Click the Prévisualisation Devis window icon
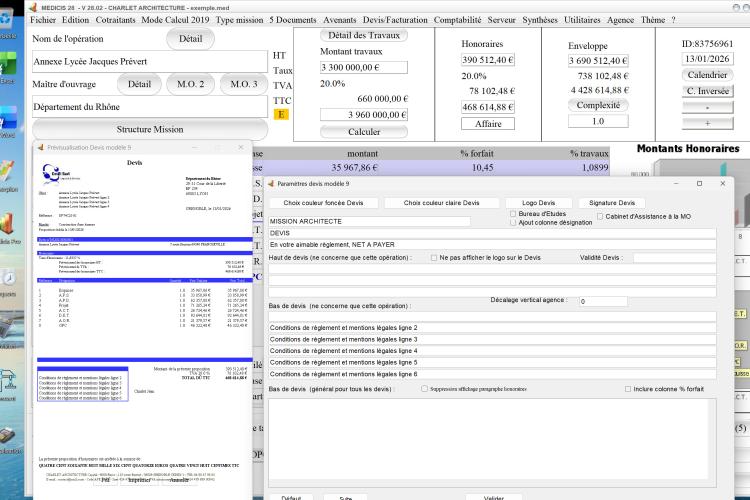 tap(41, 147)
